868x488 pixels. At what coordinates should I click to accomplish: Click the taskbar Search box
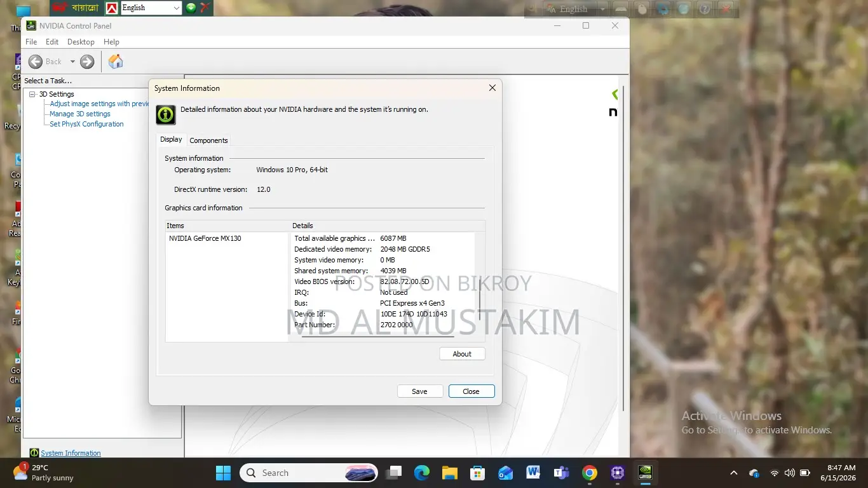point(309,473)
